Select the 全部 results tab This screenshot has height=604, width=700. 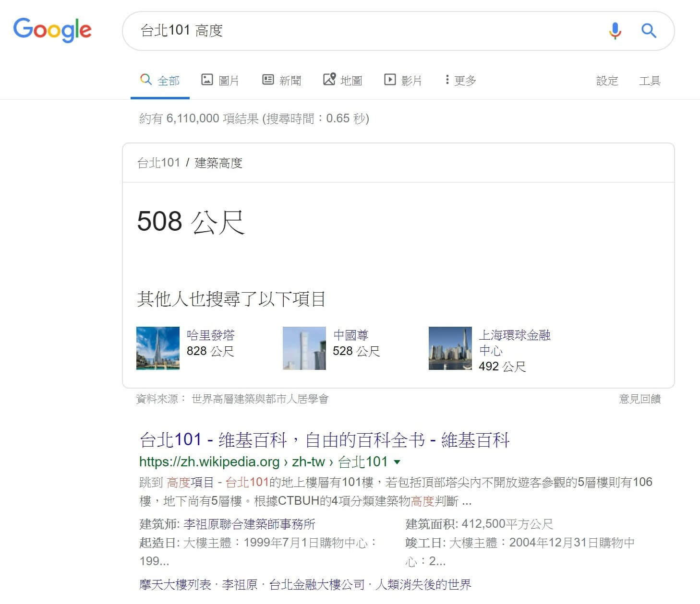tap(160, 80)
